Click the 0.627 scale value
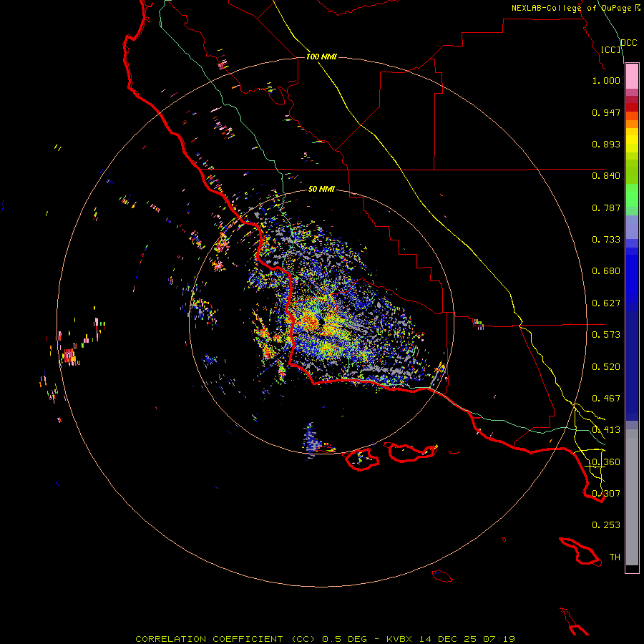This screenshot has height=644, width=644. [x=606, y=303]
